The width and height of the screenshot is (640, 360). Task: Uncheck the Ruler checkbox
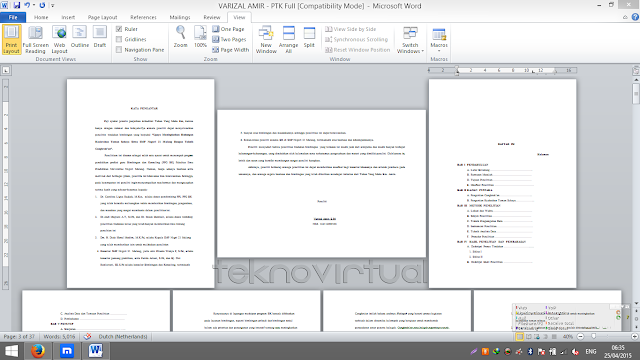(119, 29)
